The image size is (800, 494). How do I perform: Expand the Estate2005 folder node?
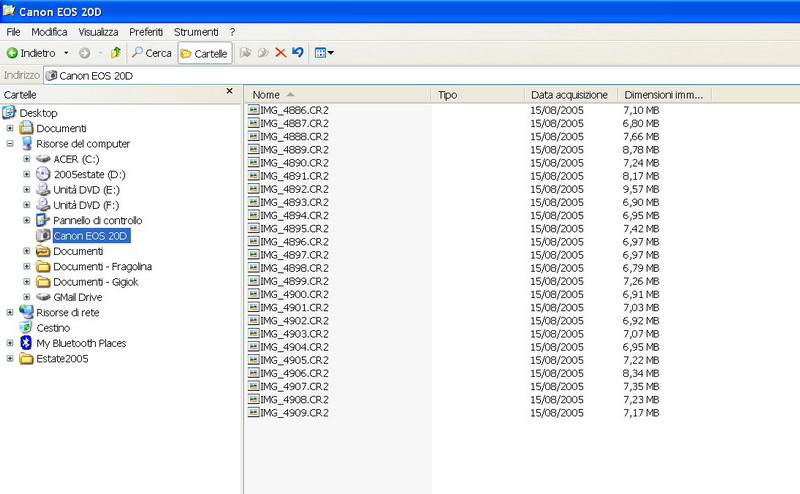(x=10, y=359)
